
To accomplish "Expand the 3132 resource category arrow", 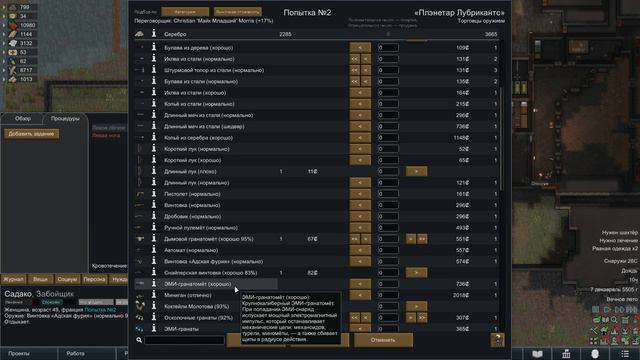I will tap(4, 43).
